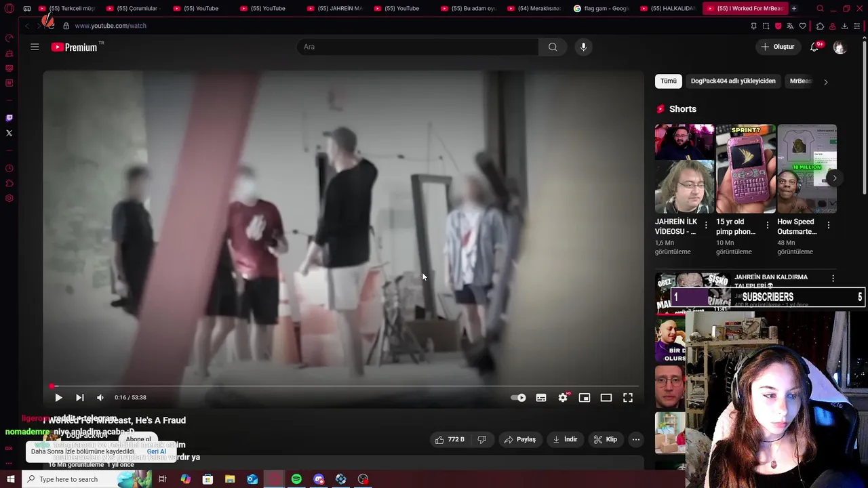Click Geri Al in the toast
This screenshot has height=488, width=868.
click(x=157, y=451)
